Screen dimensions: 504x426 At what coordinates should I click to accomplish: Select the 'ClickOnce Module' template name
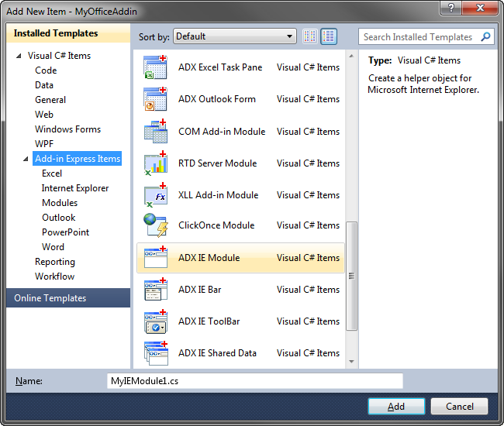coord(216,225)
